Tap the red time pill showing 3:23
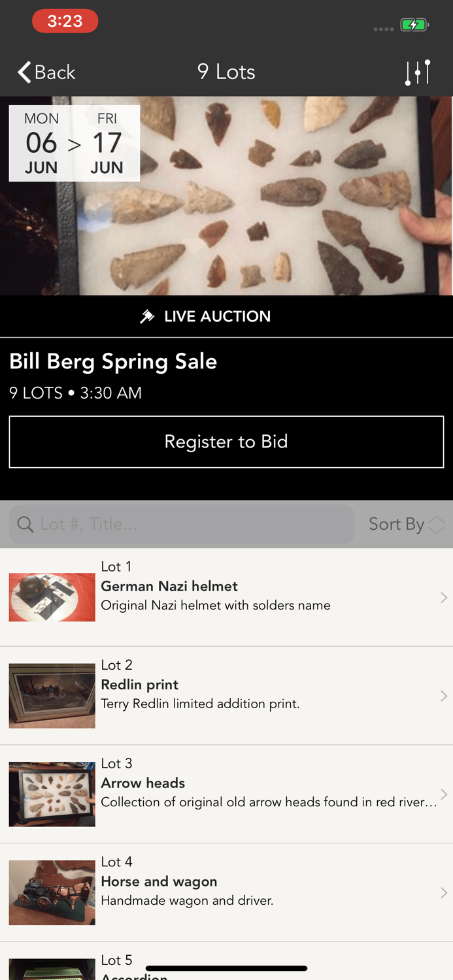 (x=64, y=21)
